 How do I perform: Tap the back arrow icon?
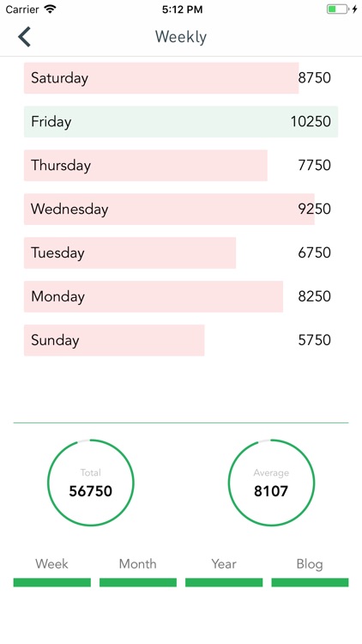[x=24, y=37]
